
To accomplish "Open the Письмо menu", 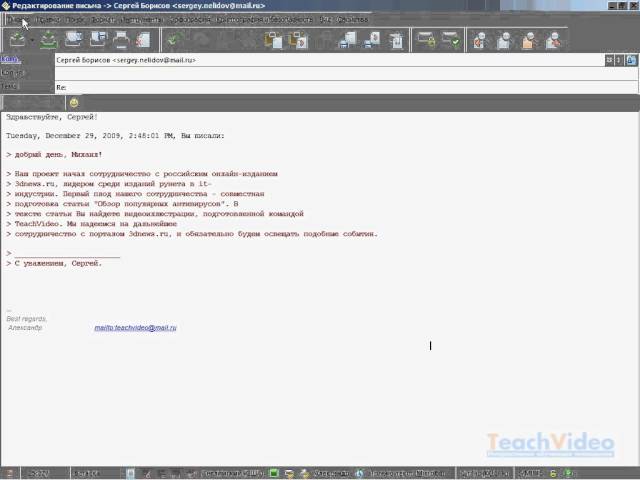I will pos(17,19).
